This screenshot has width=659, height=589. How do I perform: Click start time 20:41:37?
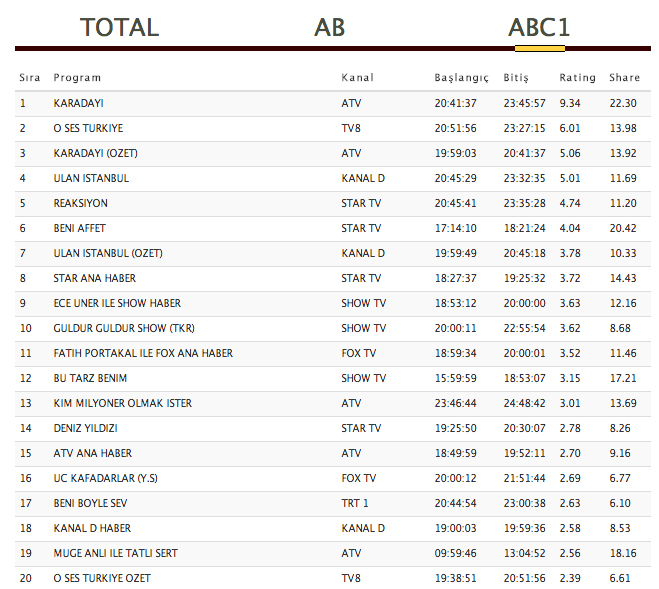pyautogui.click(x=456, y=103)
